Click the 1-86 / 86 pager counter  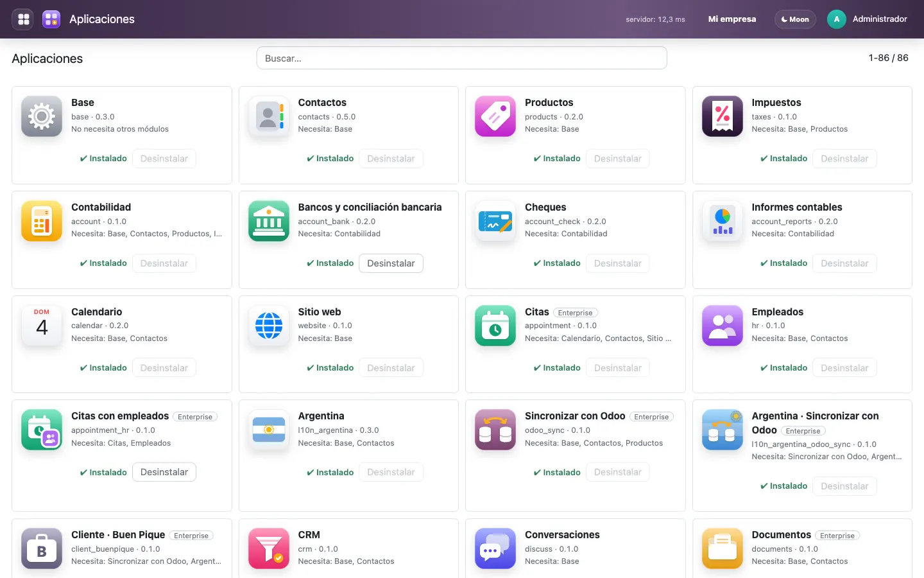pyautogui.click(x=889, y=58)
